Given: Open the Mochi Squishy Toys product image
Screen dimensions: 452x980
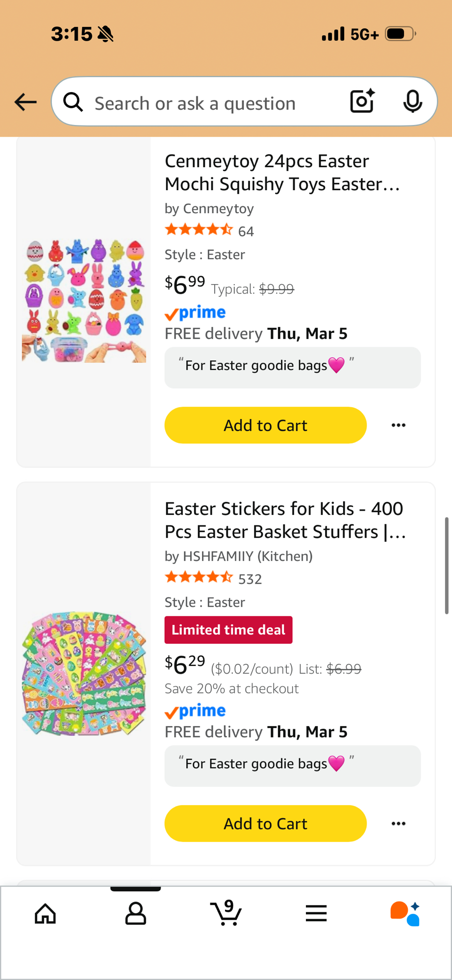Looking at the screenshot, I should [x=84, y=301].
